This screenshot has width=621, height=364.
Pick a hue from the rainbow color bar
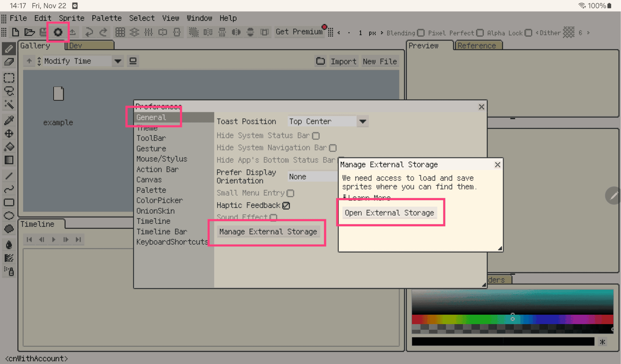pos(512,320)
